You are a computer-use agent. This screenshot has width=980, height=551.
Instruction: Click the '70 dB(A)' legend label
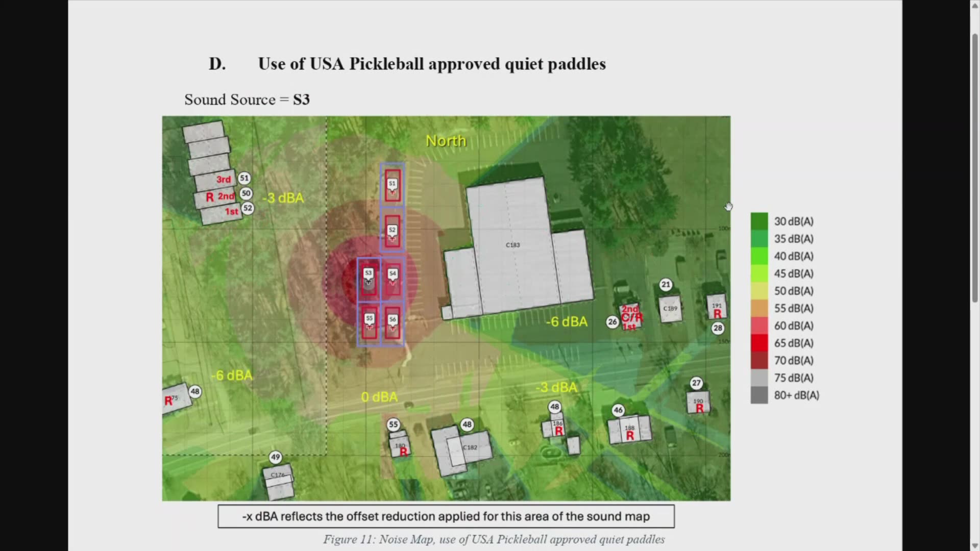[x=794, y=360]
